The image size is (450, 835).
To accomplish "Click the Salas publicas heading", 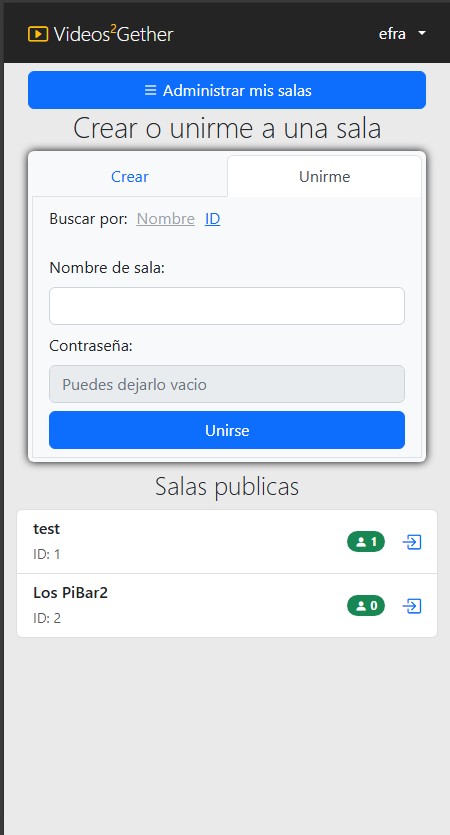I will click(x=227, y=486).
